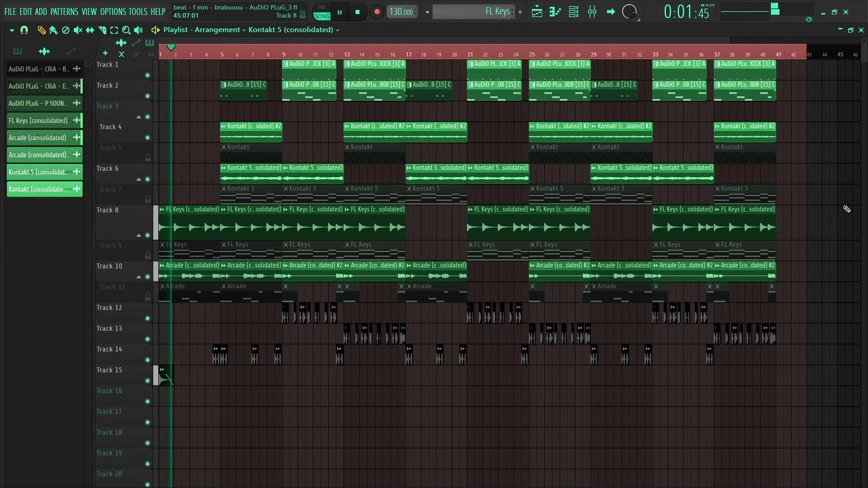
Task: Click the master volume knob
Action: coord(630,12)
